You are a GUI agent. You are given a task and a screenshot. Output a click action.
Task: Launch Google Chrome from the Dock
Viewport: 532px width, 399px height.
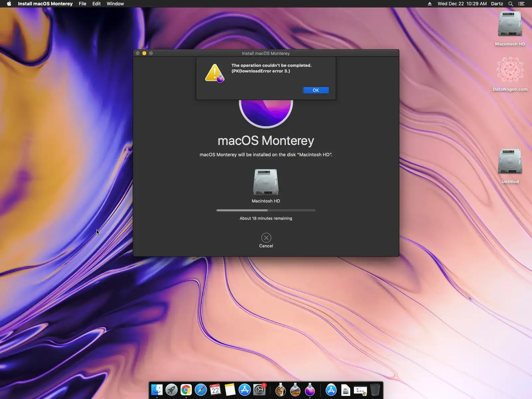186,390
